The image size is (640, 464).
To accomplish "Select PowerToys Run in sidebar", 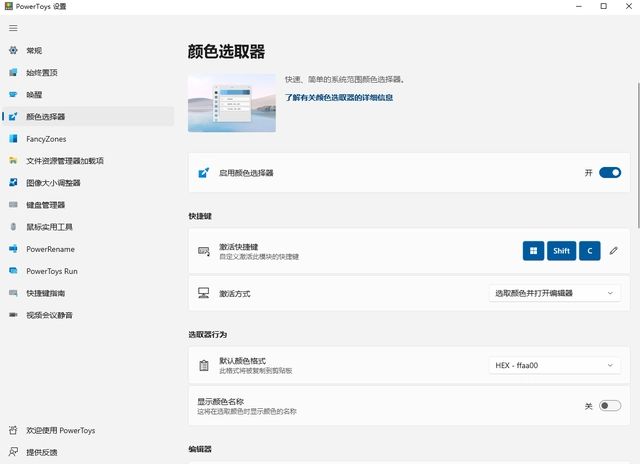I will click(88, 271).
